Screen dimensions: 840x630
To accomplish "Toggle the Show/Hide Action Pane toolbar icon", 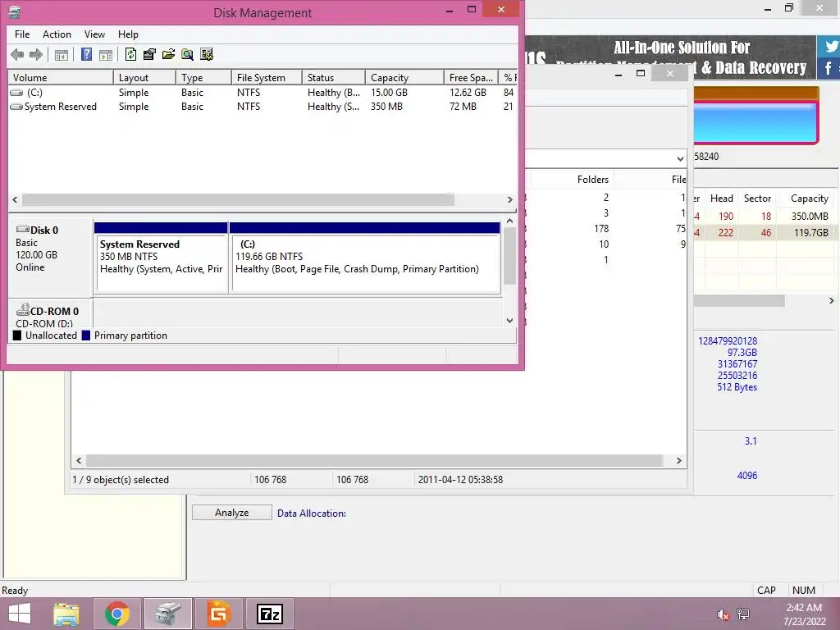I will pyautogui.click(x=106, y=55).
